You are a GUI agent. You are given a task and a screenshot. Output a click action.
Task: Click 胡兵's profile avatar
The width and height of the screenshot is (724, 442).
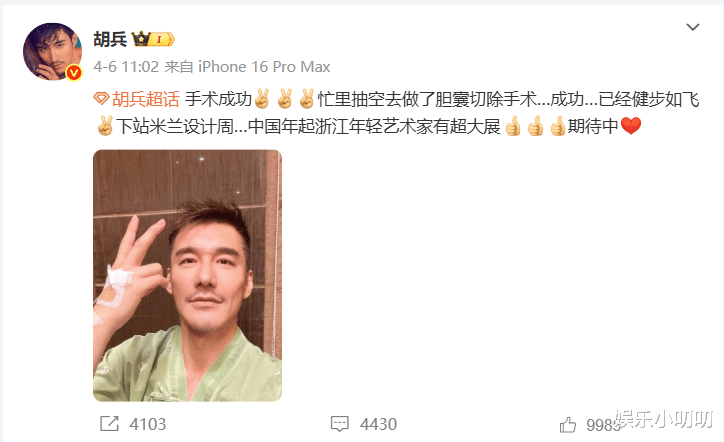coord(53,52)
